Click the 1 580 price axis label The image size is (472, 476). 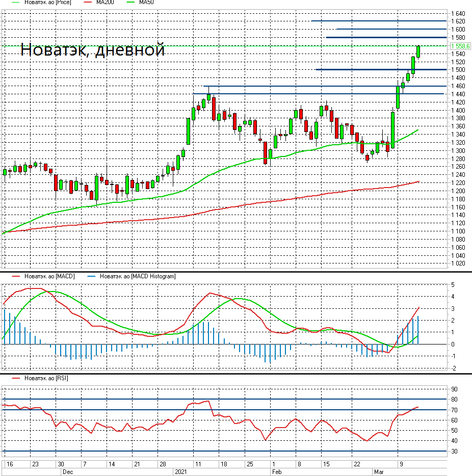[458, 38]
